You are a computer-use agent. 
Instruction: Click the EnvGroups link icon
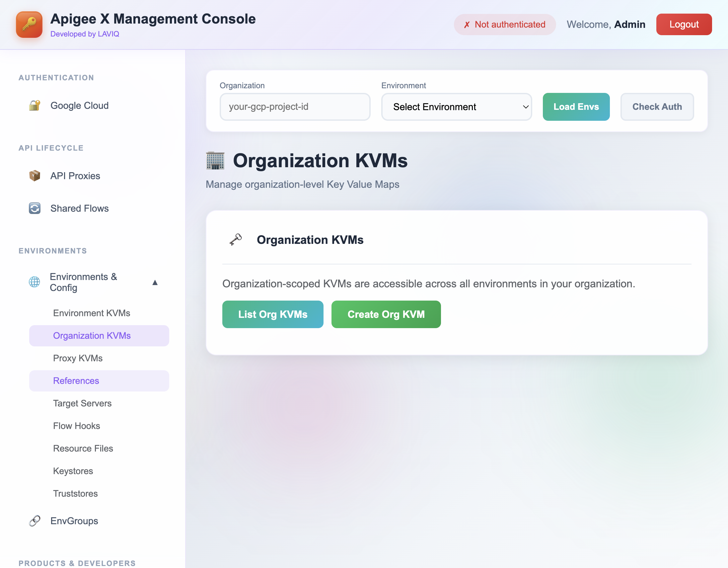click(x=35, y=521)
